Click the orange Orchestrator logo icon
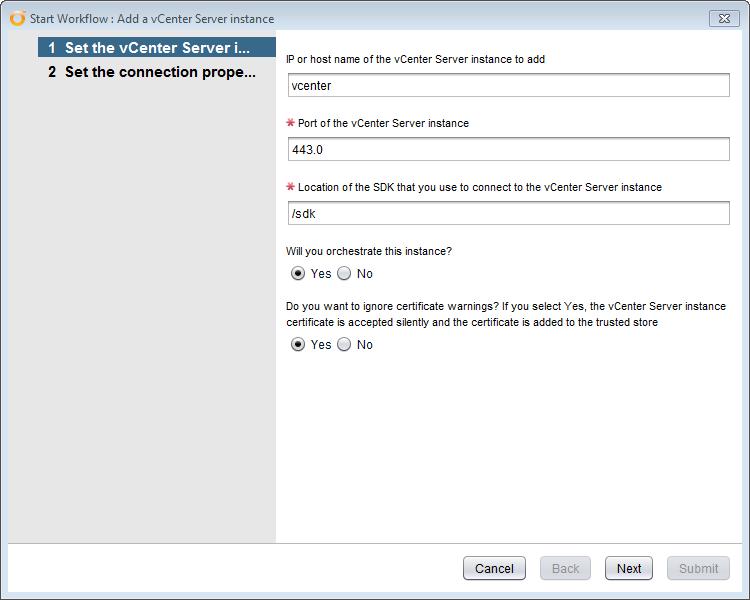This screenshot has width=750, height=600. 18,19
